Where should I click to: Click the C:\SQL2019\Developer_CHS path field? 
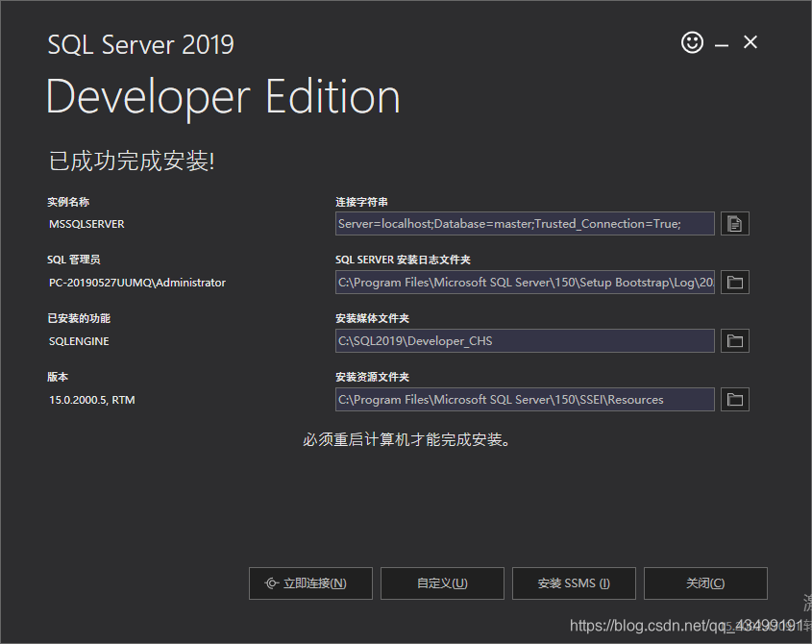pos(525,341)
